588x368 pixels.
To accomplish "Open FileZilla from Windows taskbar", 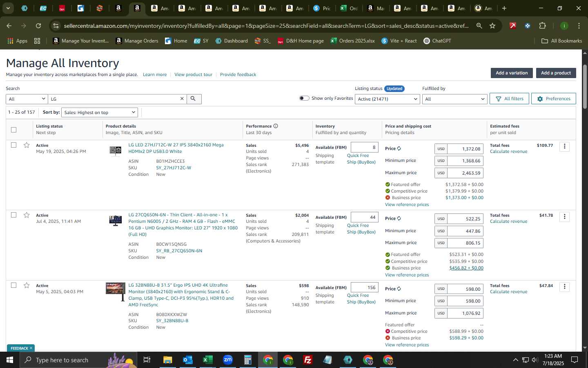I will [x=308, y=360].
